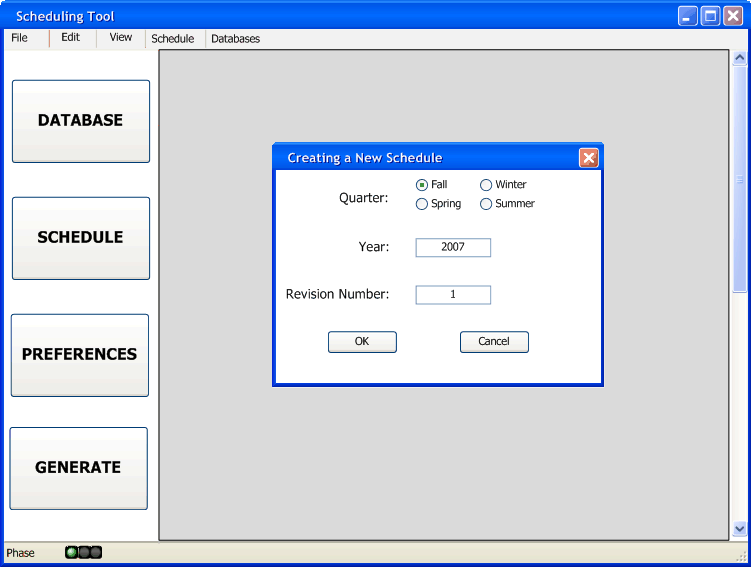Click the DATABASE sidebar button
The width and height of the screenshot is (752, 567).
pyautogui.click(x=81, y=121)
